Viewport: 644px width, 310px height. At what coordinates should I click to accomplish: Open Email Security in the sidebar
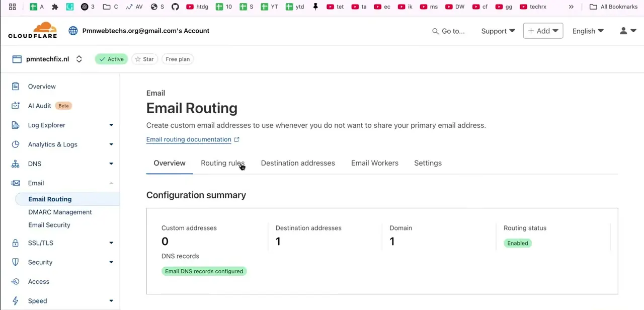click(49, 225)
